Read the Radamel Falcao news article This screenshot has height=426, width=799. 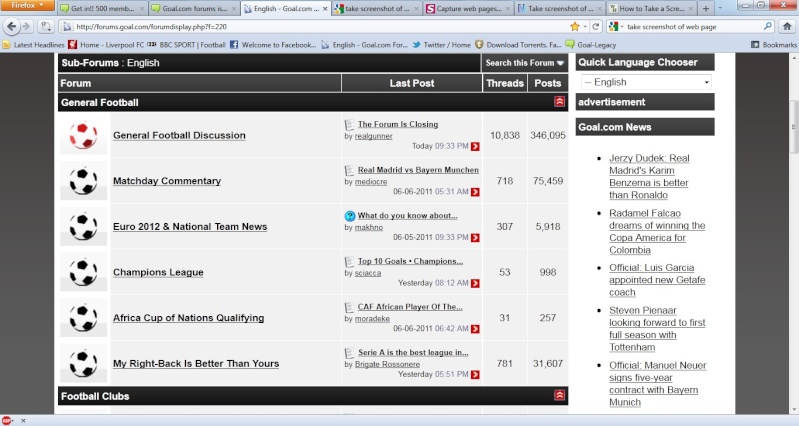point(657,231)
